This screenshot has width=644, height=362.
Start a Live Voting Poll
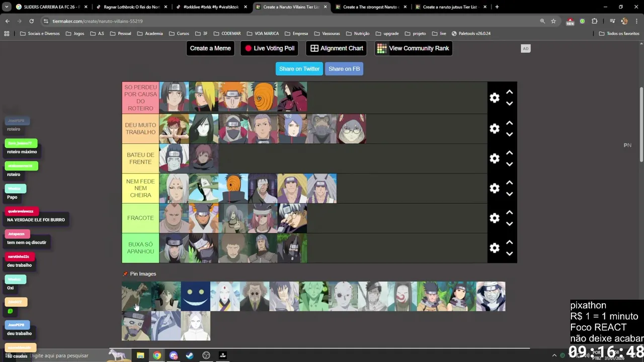(270, 48)
